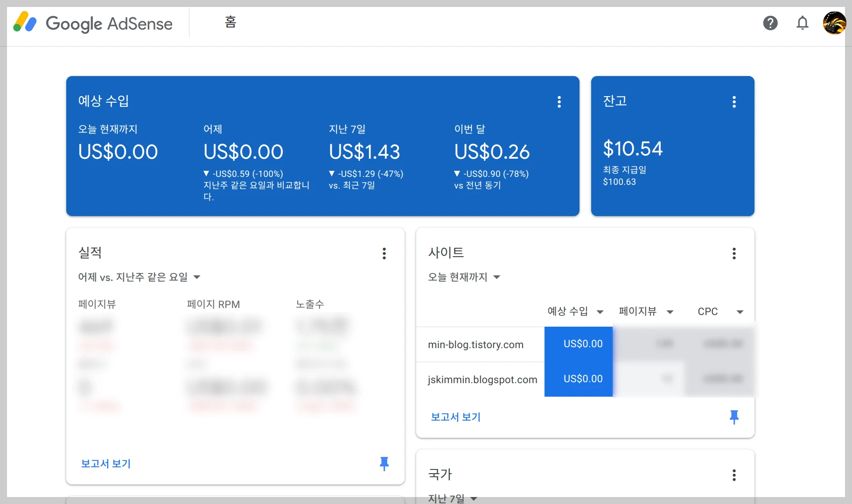
Task: Click the US$0.00 cell for jskimmin.blogspot.com
Action: [x=579, y=379]
